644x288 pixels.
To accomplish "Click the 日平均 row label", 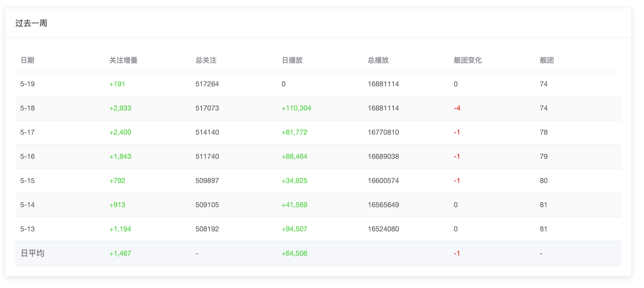I will tap(32, 253).
